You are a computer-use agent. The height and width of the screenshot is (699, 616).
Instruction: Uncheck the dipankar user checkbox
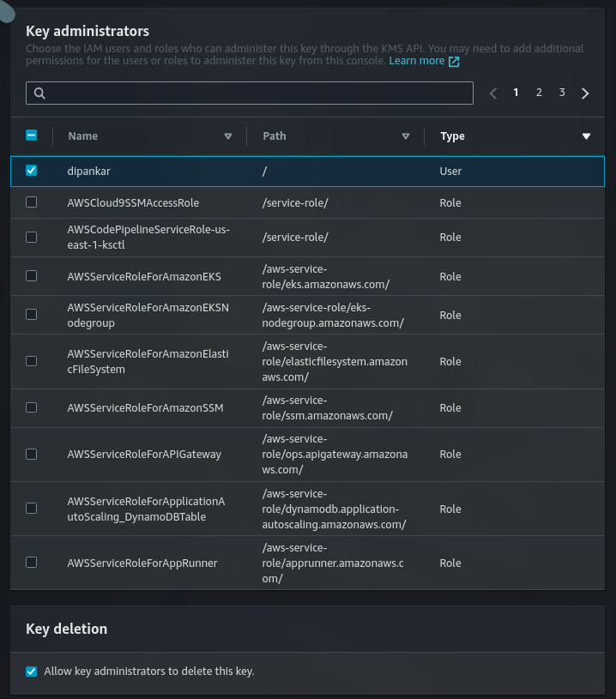(x=31, y=171)
